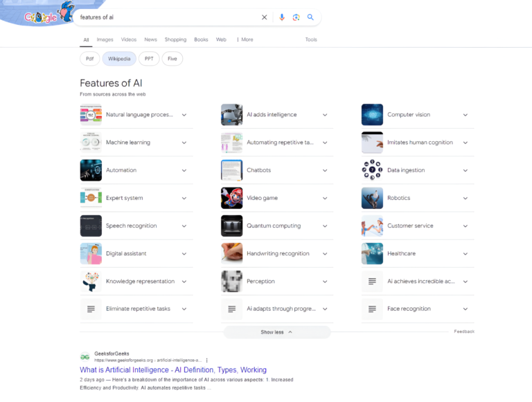The image size is (532, 402).
Task: Apply the Five filter chip
Action: pyautogui.click(x=172, y=59)
